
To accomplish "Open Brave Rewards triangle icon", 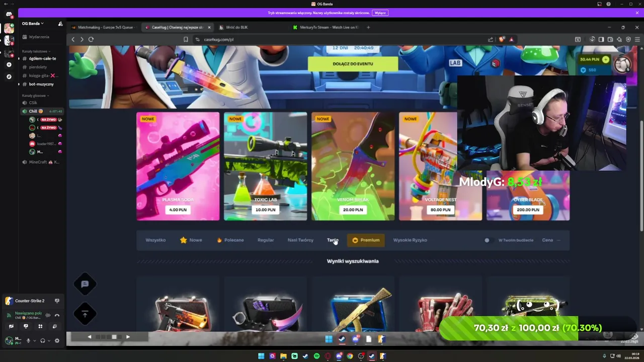I will pyautogui.click(x=511, y=39).
